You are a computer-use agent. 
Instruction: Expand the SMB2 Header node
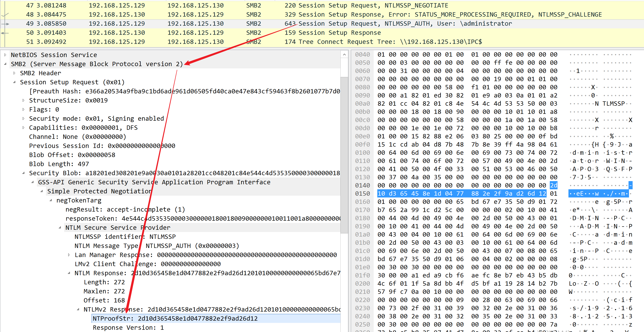coord(15,73)
